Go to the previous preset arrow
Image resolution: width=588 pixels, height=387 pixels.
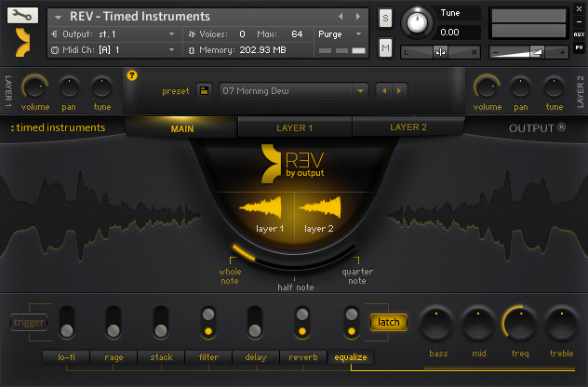pyautogui.click(x=384, y=91)
